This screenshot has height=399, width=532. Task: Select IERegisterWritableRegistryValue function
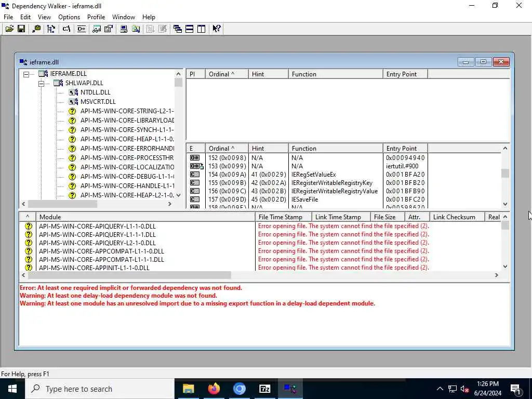(334, 191)
